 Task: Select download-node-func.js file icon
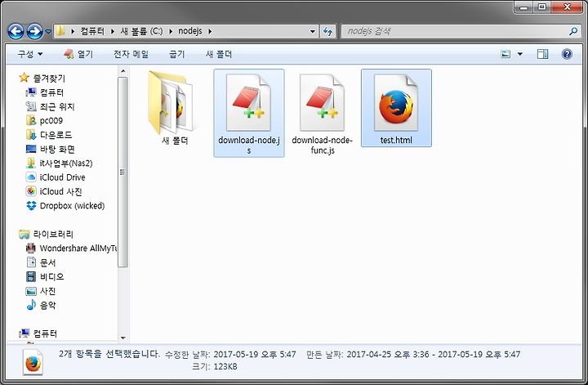(x=322, y=102)
